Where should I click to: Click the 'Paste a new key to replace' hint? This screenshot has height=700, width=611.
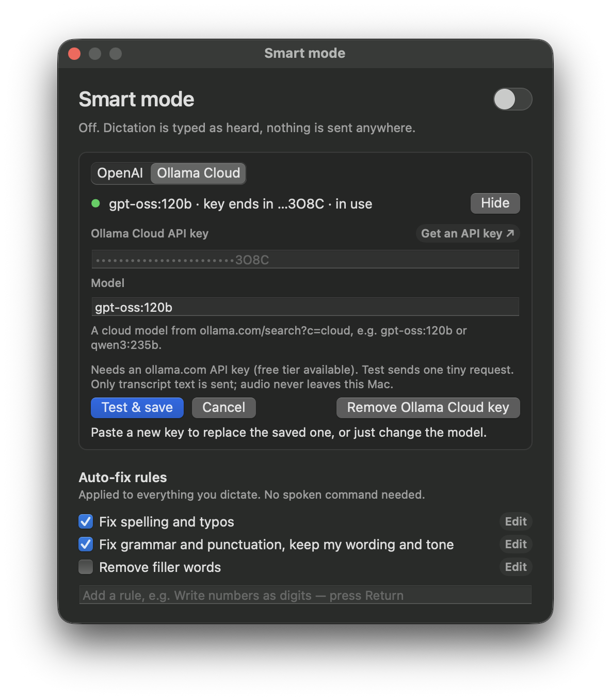289,432
